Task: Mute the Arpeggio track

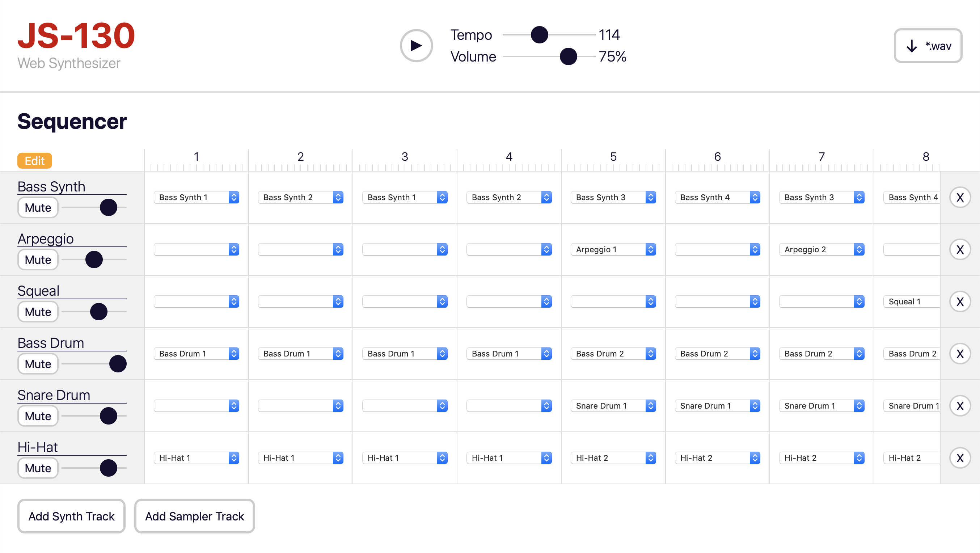Action: point(38,260)
